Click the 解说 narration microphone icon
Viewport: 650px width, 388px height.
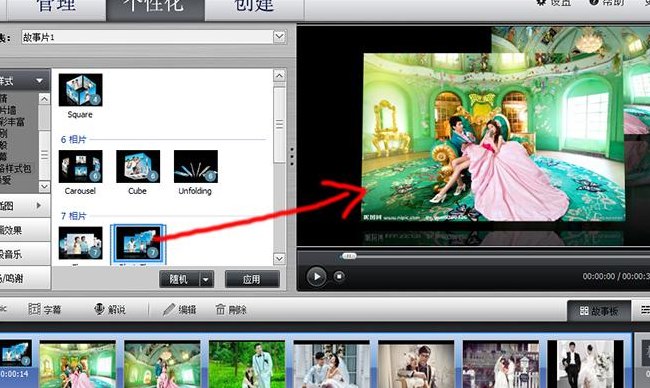(x=99, y=309)
